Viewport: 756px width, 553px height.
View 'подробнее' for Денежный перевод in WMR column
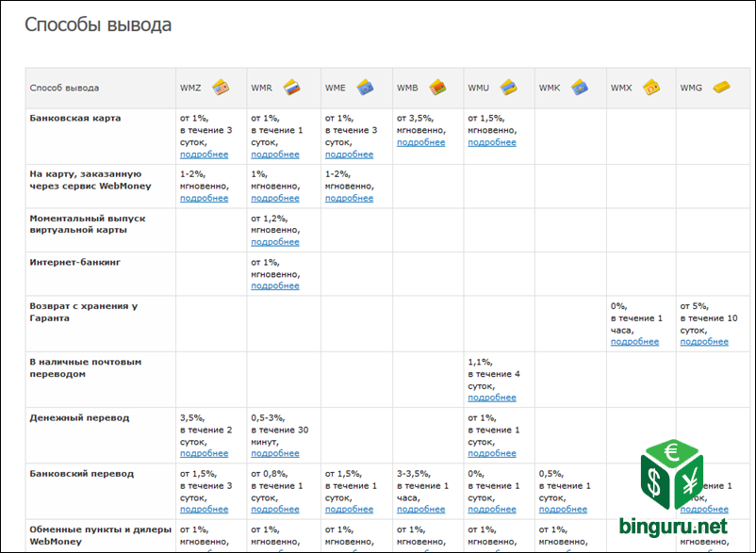pyautogui.click(x=275, y=454)
